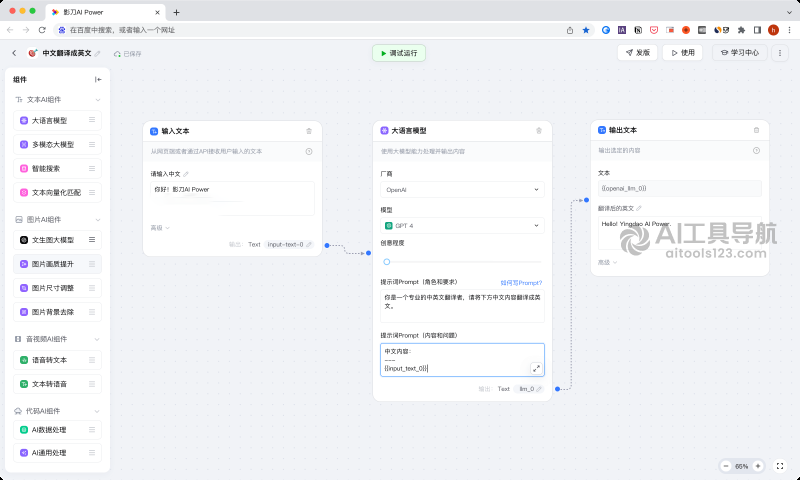Edit the app title with the pencil icon
800x480 pixels.
[97, 54]
